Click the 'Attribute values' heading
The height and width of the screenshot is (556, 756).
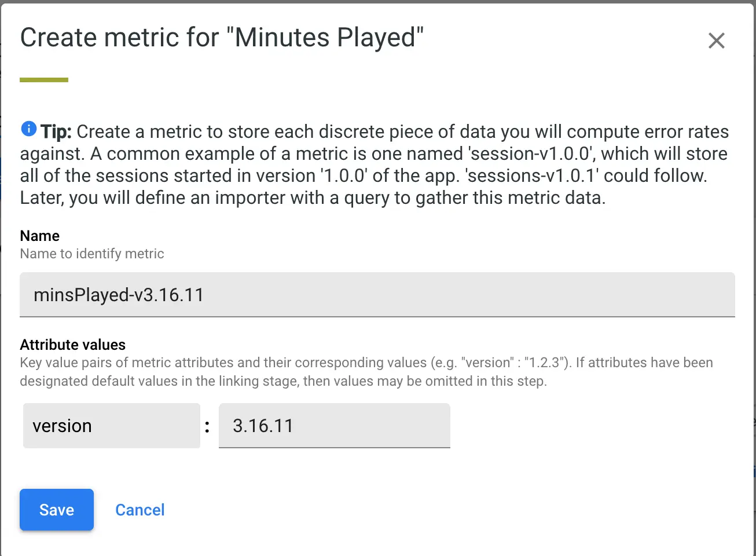(x=72, y=345)
